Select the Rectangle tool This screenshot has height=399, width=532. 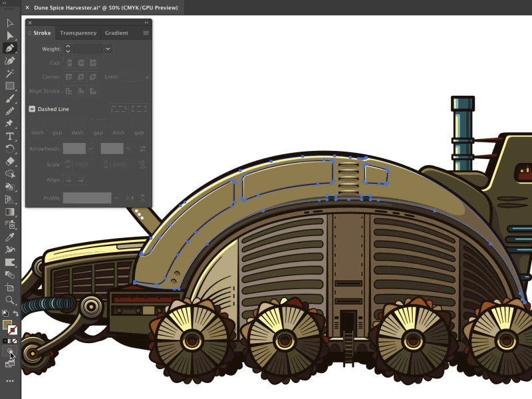[x=9, y=86]
